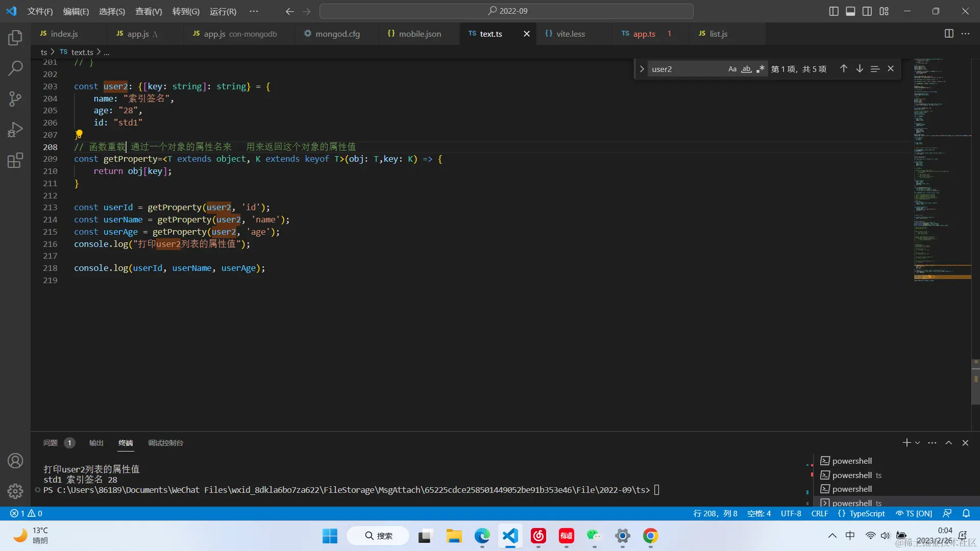Open the Extensions view
Image resolution: width=980 pixels, height=551 pixels.
[15, 161]
